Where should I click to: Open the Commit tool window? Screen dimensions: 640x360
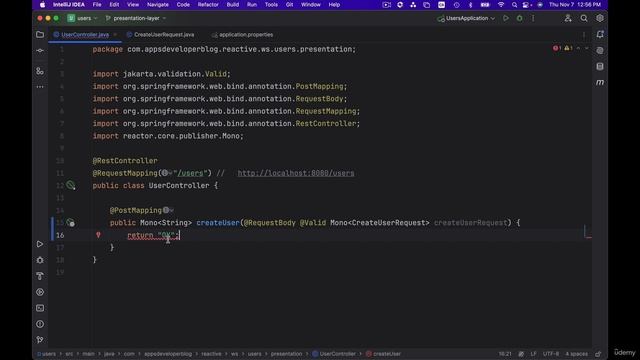[x=40, y=51]
